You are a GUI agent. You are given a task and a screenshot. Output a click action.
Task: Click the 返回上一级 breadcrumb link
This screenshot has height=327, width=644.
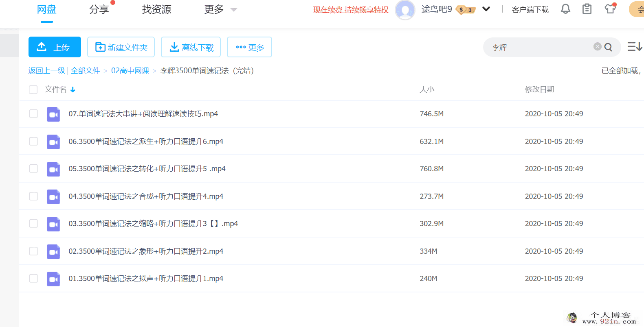46,71
